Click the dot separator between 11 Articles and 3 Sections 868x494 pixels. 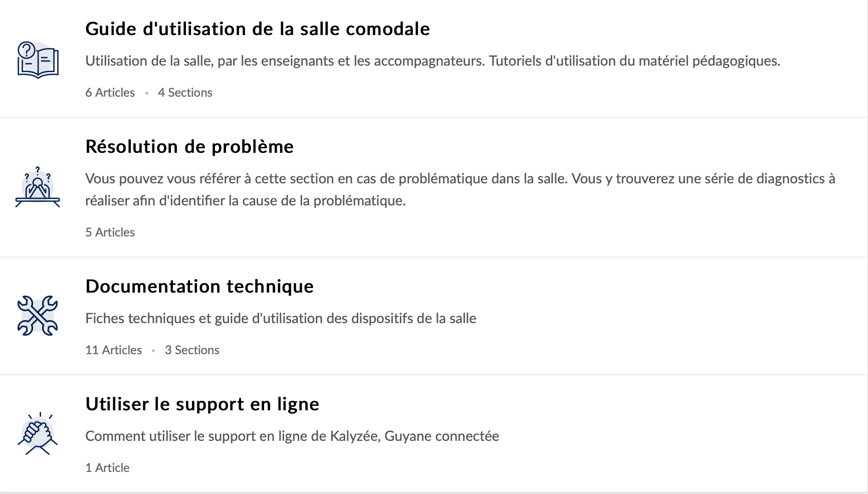[153, 351]
